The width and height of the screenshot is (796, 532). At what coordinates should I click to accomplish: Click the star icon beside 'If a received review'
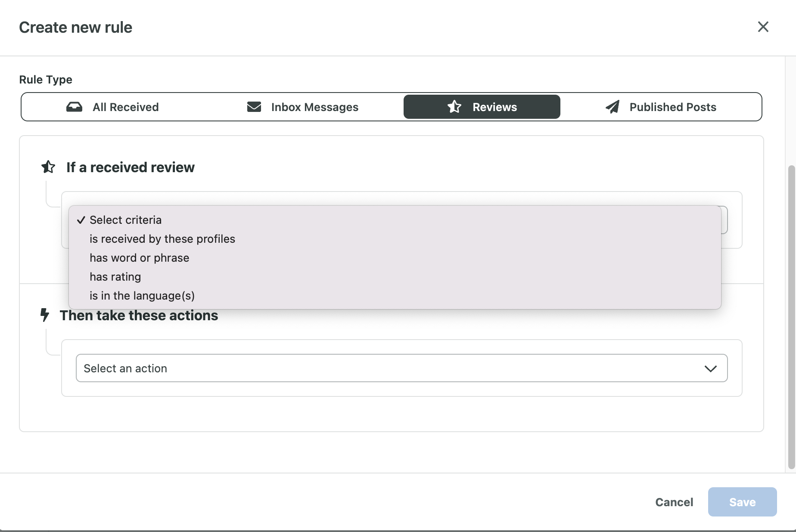[x=48, y=167]
